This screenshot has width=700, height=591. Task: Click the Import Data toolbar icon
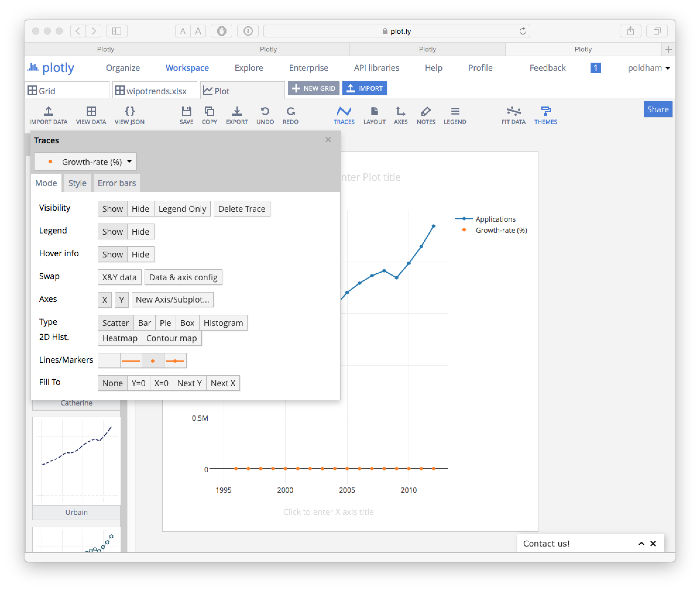[48, 115]
